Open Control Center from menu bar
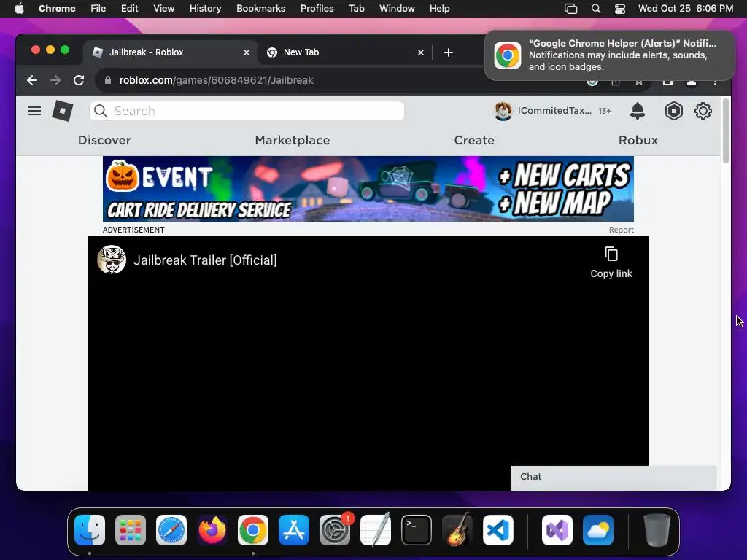This screenshot has height=560, width=747. click(620, 9)
